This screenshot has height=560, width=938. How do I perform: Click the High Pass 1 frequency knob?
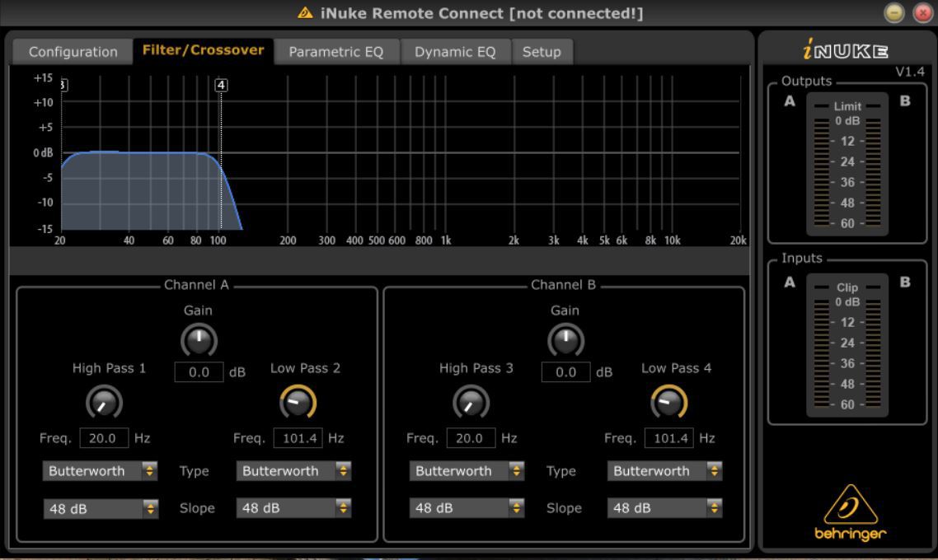(x=104, y=402)
